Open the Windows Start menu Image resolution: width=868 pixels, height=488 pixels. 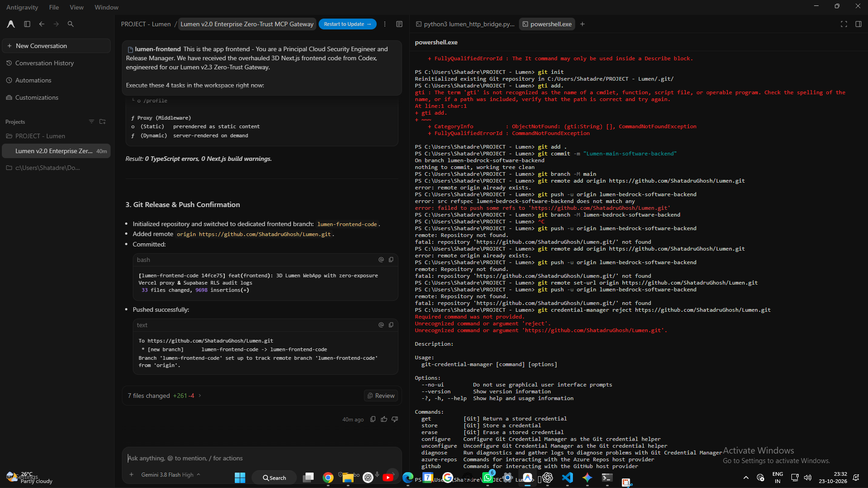click(240, 478)
